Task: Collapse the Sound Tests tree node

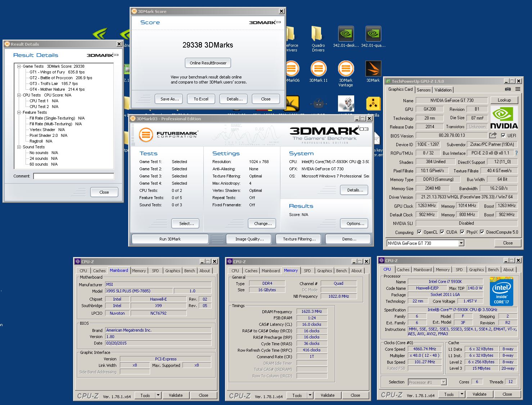Action: (19, 147)
